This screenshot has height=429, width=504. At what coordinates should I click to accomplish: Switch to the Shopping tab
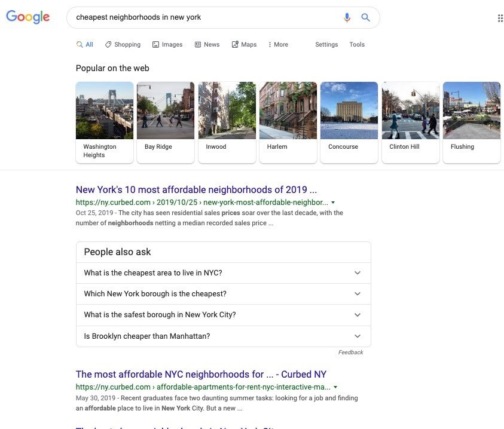coord(123,44)
